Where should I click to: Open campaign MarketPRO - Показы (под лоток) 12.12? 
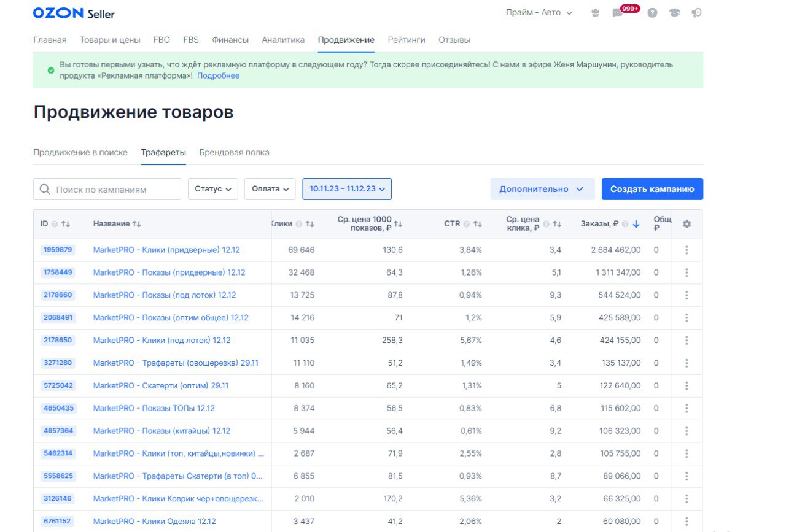pyautogui.click(x=165, y=295)
